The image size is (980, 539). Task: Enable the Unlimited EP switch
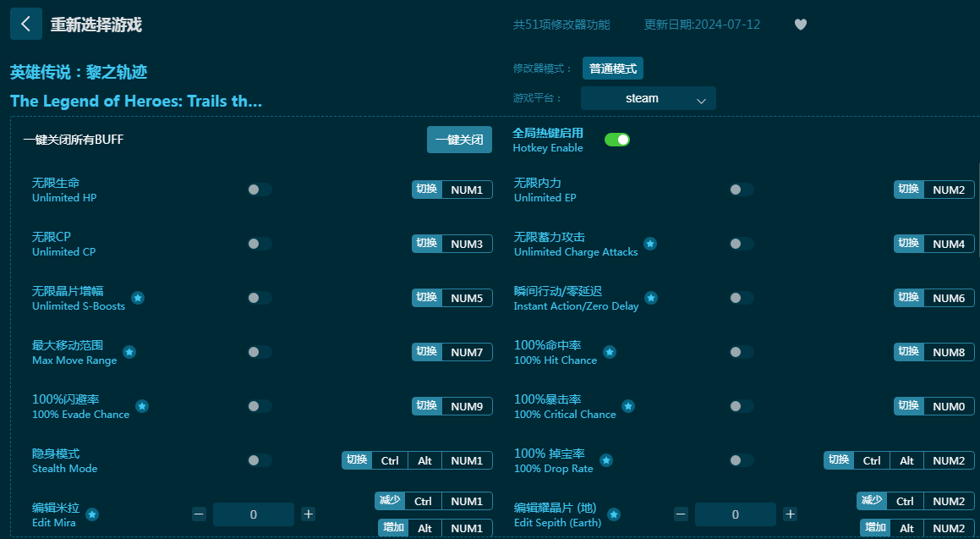click(x=742, y=190)
